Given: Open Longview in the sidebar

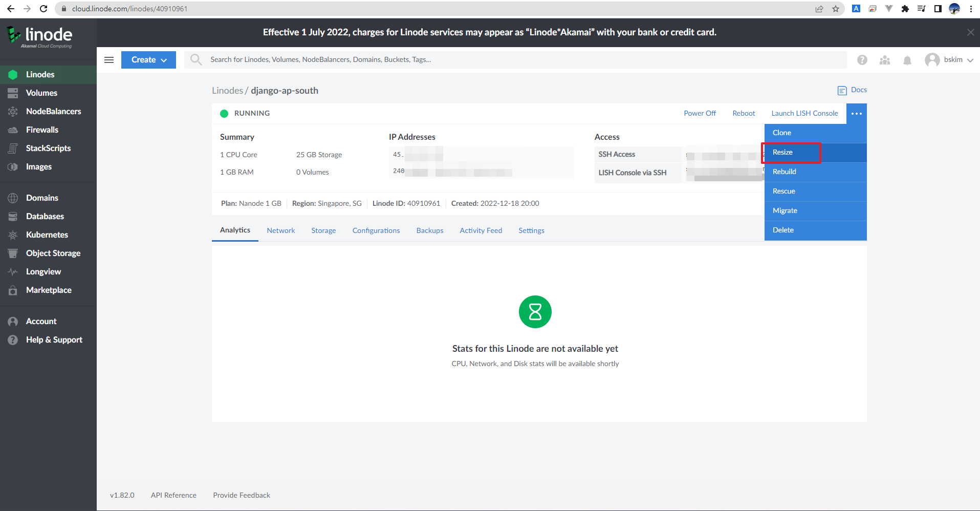Looking at the screenshot, I should tap(48, 271).
